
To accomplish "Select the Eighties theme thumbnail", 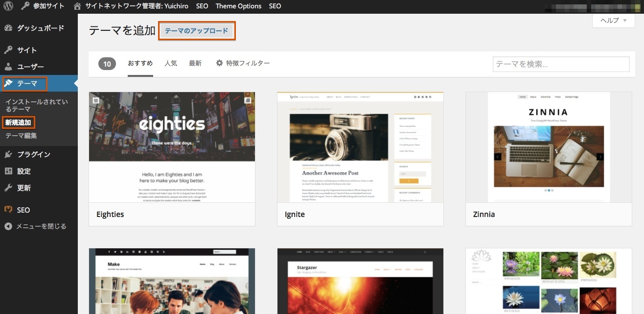I will coord(172,147).
